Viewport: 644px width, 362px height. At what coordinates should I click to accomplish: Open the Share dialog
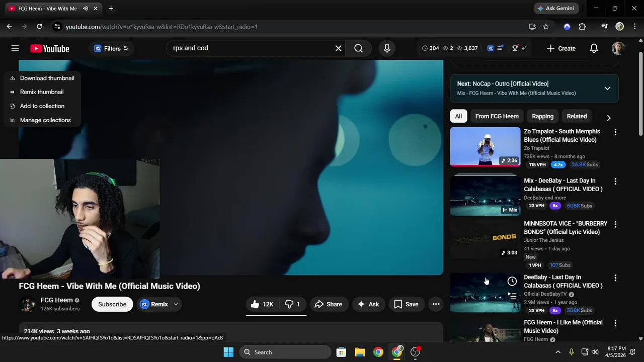tap(329, 304)
